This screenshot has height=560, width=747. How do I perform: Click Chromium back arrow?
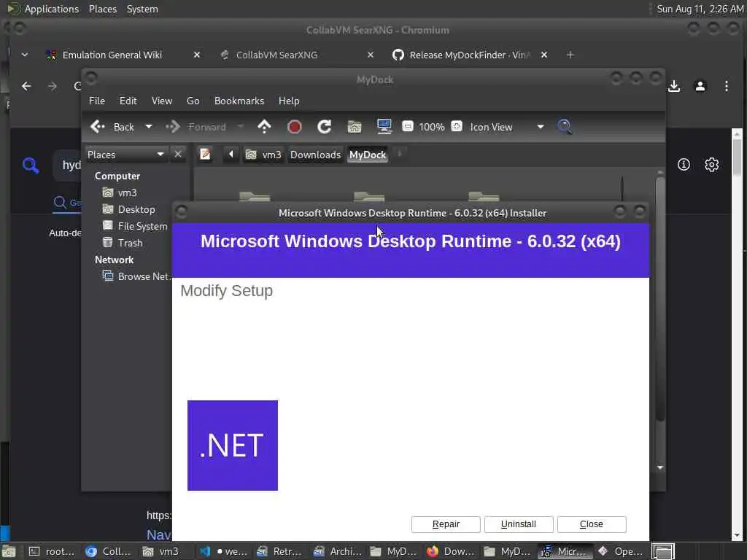click(x=27, y=86)
